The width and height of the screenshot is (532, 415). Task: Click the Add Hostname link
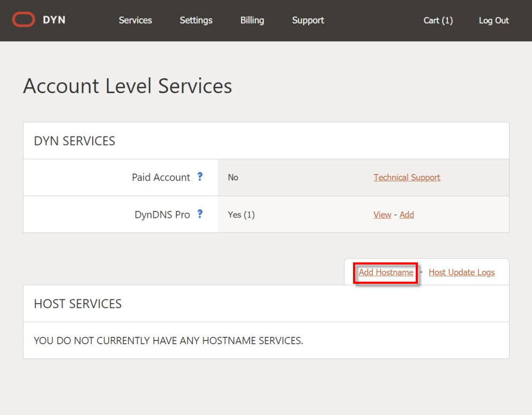coord(386,272)
